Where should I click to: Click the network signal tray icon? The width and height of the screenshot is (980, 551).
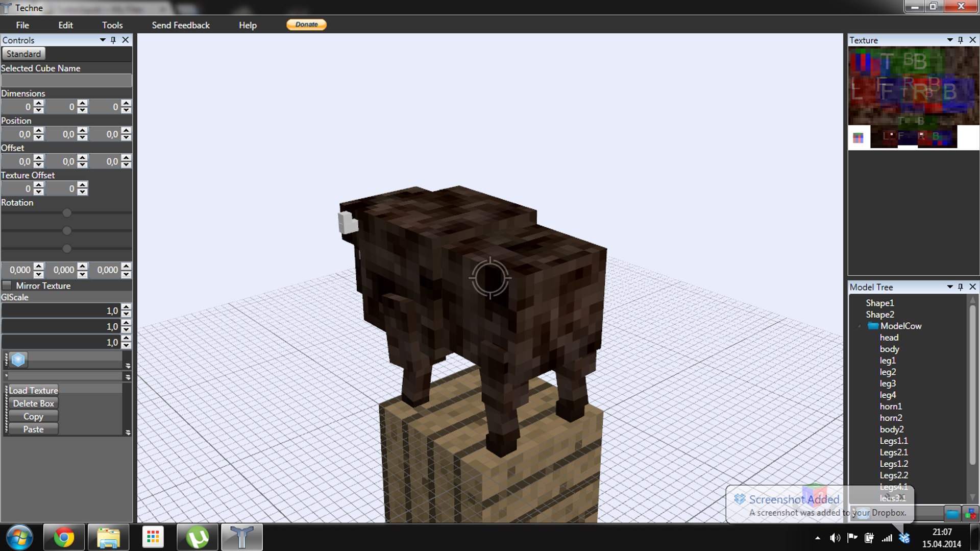pyautogui.click(x=887, y=538)
